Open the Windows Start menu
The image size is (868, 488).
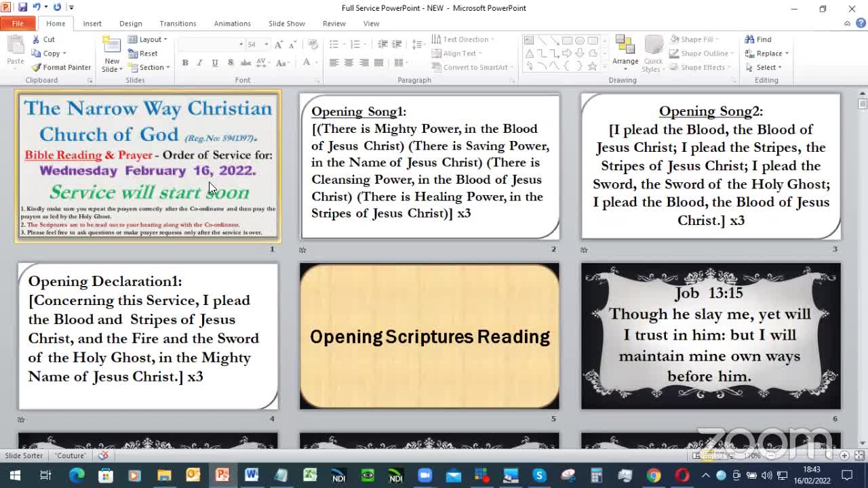point(15,475)
